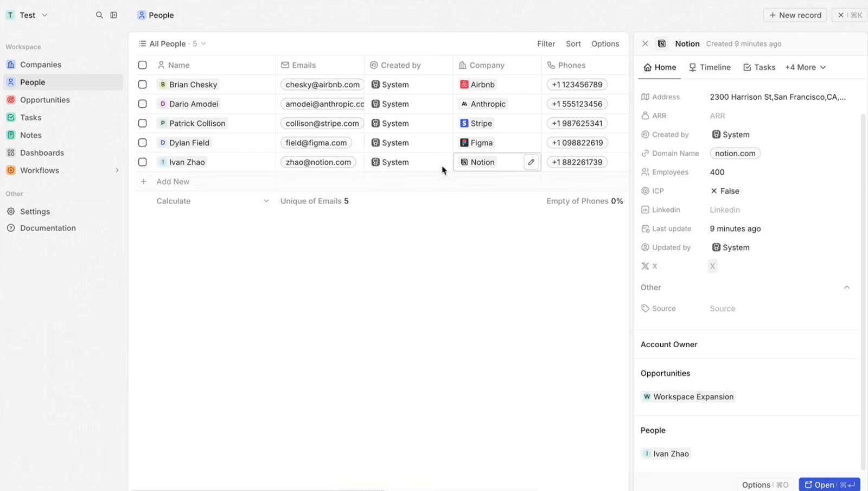868x491 pixels.
Task: Check the Dario Amodei row checkbox
Action: [142, 104]
